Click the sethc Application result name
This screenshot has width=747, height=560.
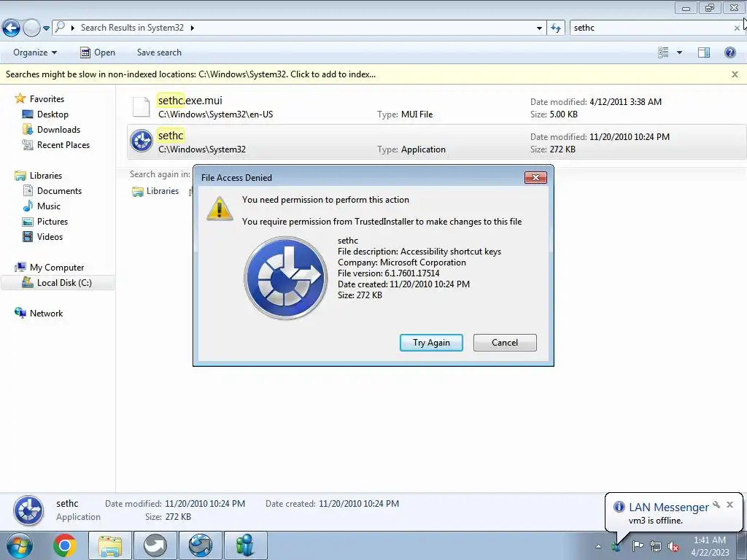pos(171,136)
